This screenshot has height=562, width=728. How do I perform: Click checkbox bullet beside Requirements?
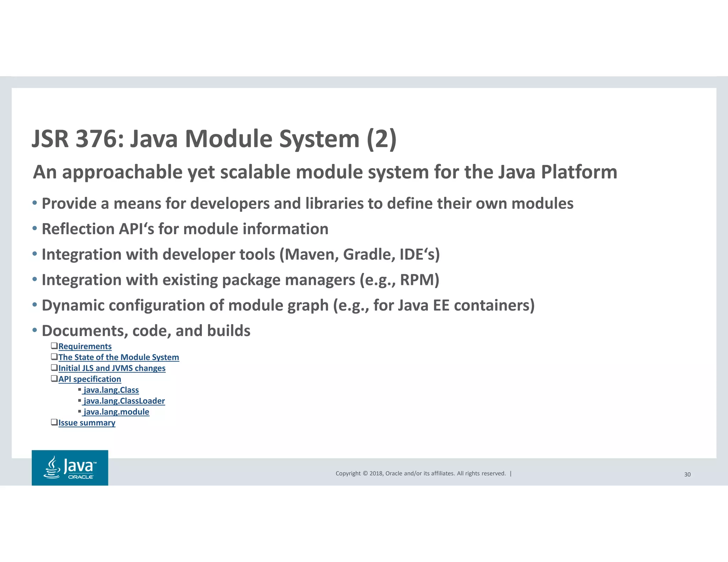click(54, 346)
